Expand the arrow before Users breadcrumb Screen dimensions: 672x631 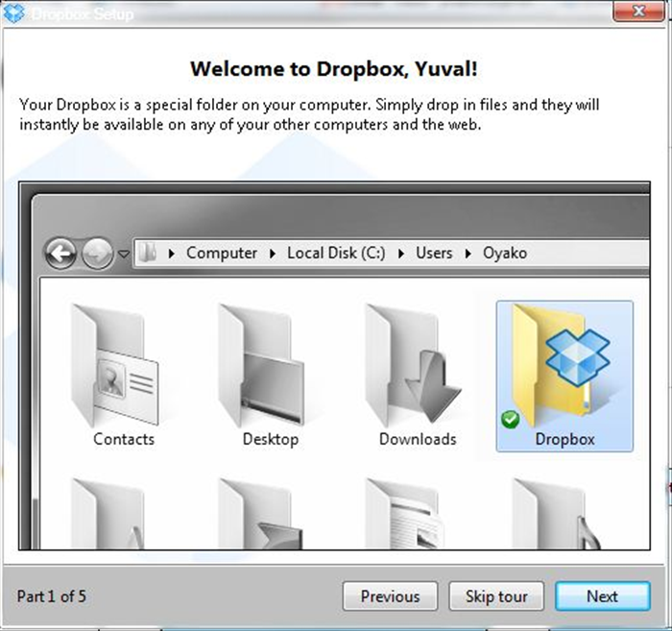(401, 254)
